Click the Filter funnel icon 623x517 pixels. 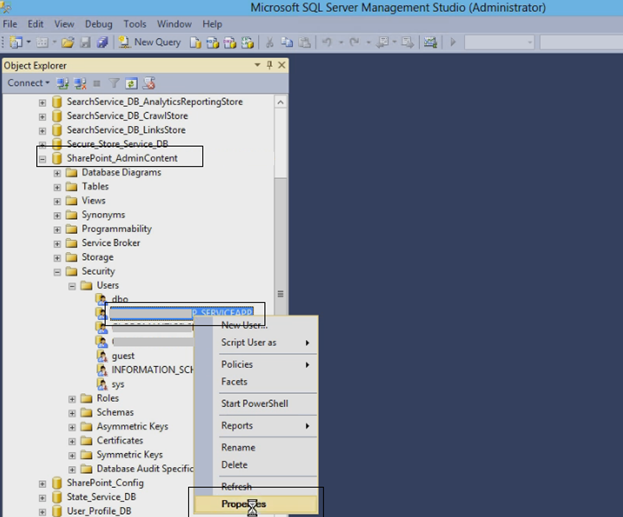114,83
